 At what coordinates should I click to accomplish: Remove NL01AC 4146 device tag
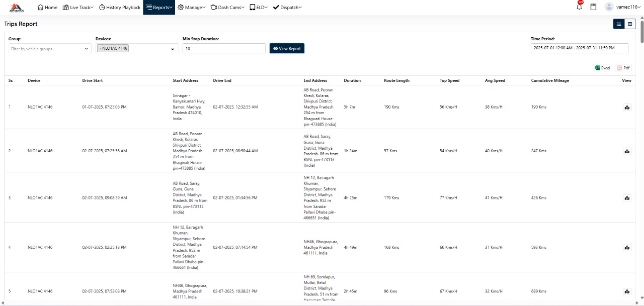[x=100, y=49]
